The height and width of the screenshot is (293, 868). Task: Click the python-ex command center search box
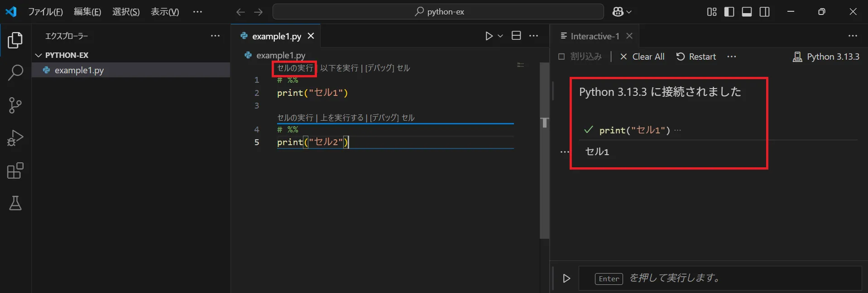(438, 12)
